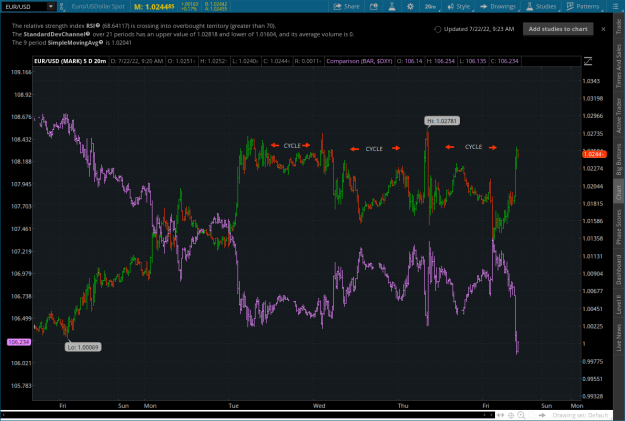The width and height of the screenshot is (625, 421).
Task: Click the EUR/USD symbol input field
Action: [24, 6]
